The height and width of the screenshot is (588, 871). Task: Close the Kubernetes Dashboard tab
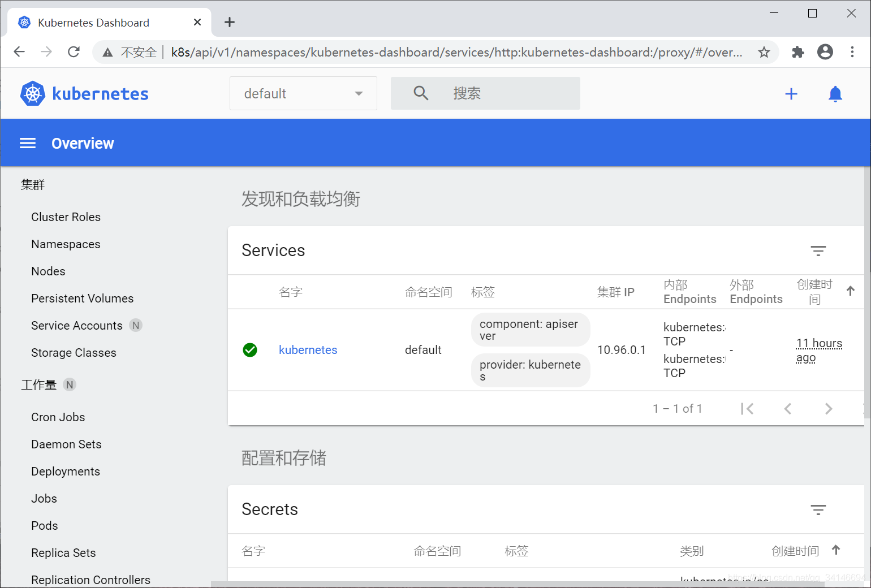coord(197,22)
